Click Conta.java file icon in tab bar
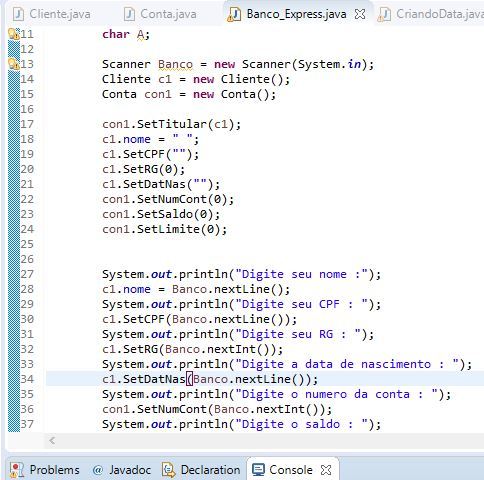484x480 pixels. tap(129, 14)
